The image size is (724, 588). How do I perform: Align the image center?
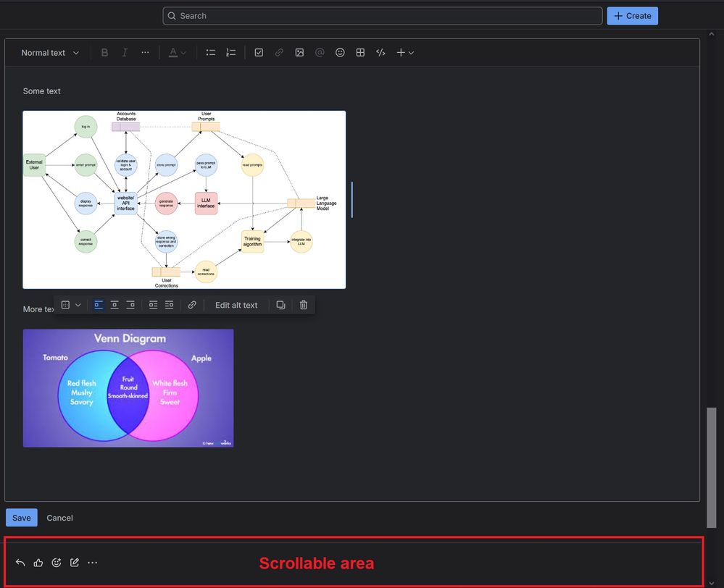tap(115, 305)
